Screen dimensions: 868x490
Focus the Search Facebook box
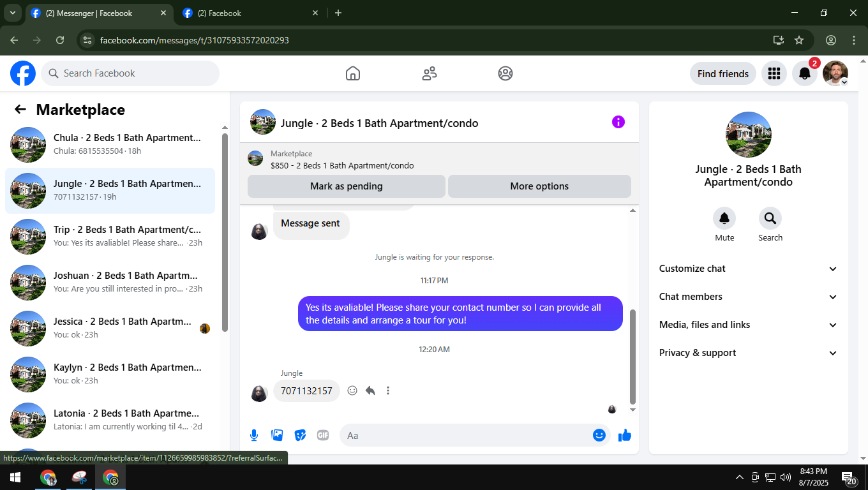pos(130,73)
